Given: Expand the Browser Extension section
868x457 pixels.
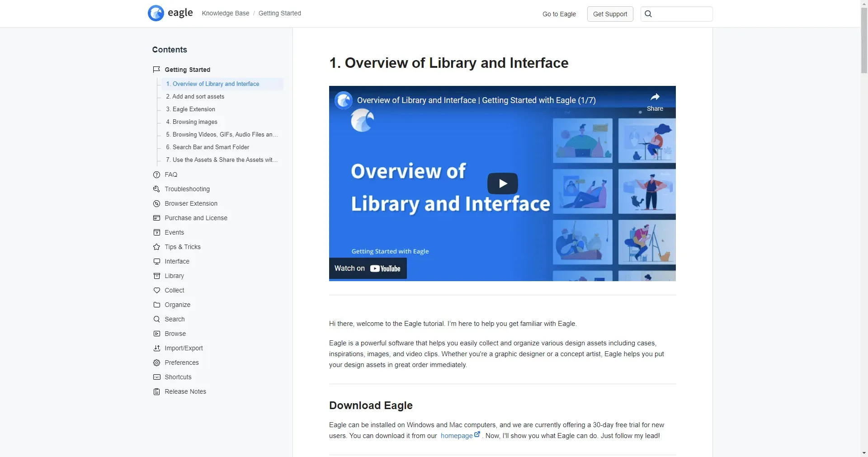Looking at the screenshot, I should [x=191, y=203].
